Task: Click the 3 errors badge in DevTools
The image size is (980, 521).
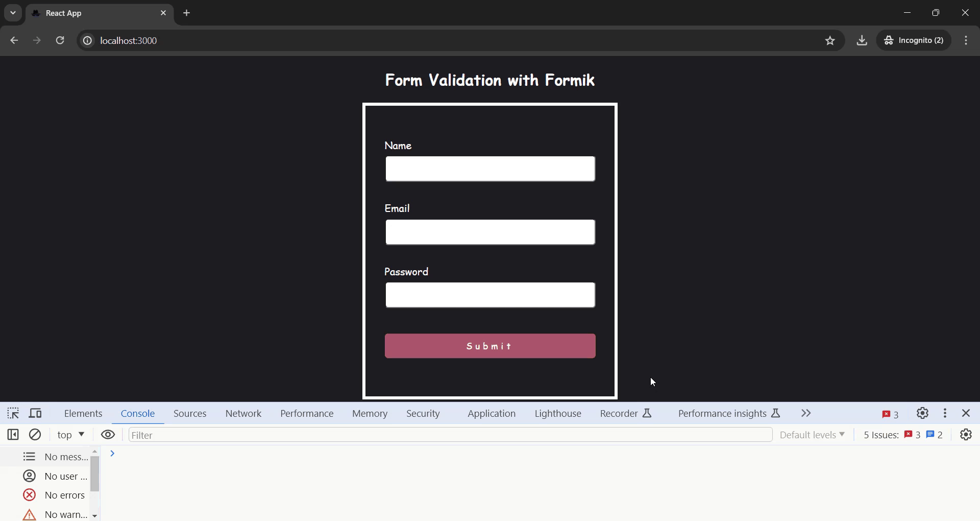Action: click(x=890, y=414)
